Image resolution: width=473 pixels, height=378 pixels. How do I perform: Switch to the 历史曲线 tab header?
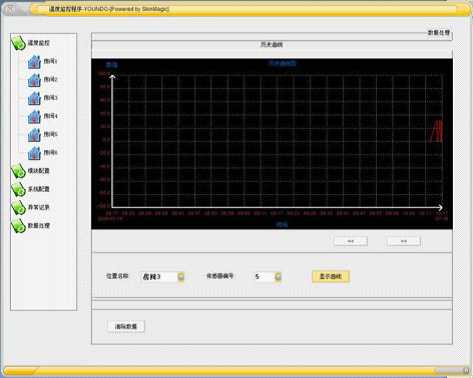[x=272, y=45]
